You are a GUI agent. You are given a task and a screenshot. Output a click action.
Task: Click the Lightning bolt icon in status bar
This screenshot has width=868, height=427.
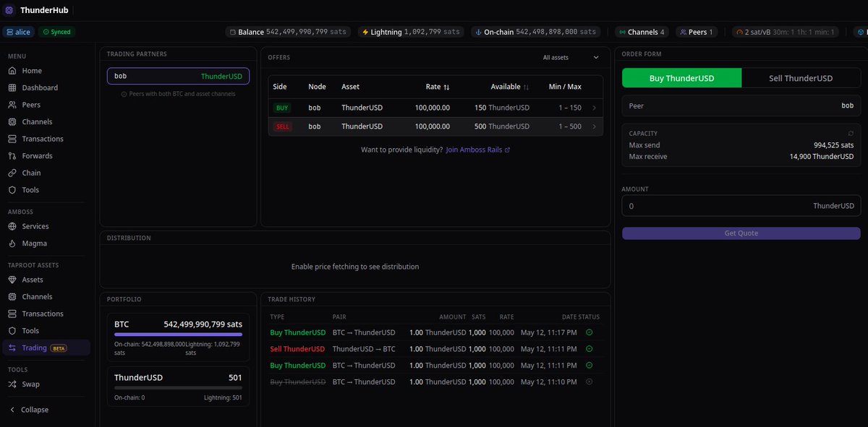pyautogui.click(x=365, y=32)
